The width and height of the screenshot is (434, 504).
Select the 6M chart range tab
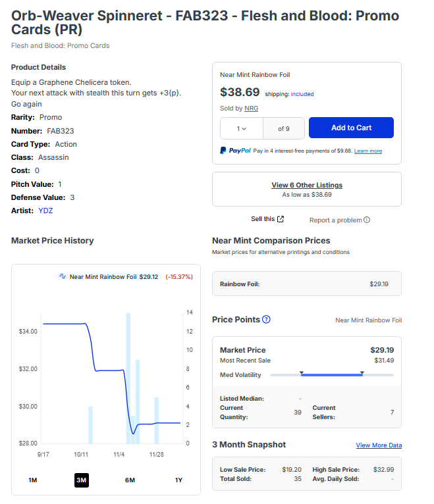click(130, 480)
